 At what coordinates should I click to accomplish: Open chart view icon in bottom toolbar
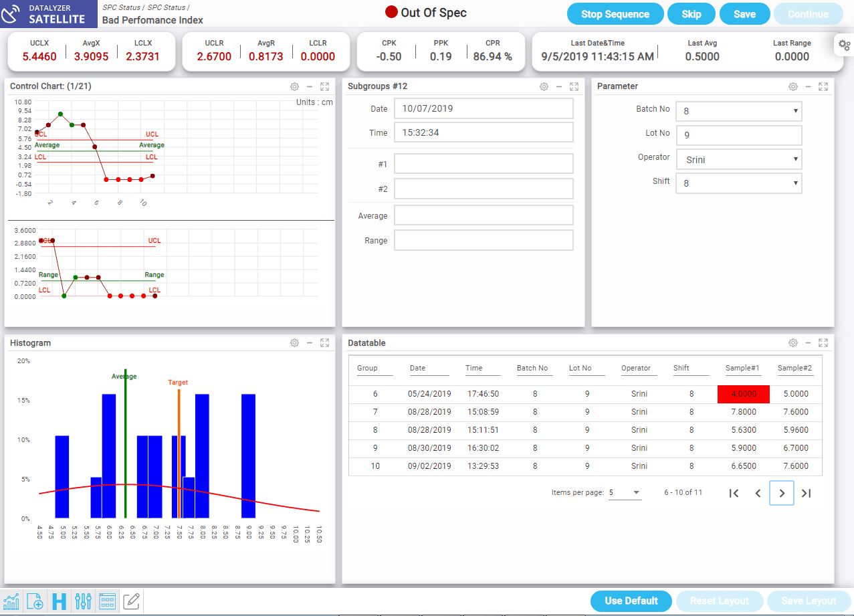click(x=11, y=601)
